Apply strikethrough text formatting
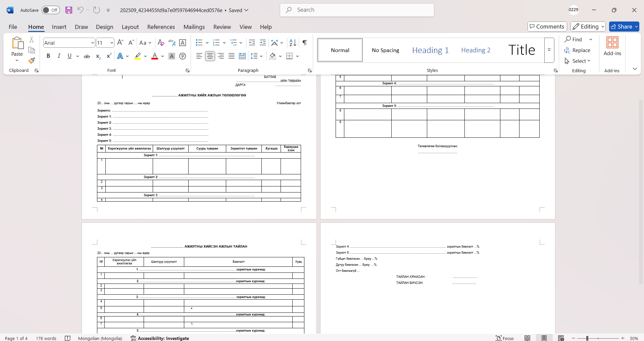644x341 pixels. (x=87, y=56)
